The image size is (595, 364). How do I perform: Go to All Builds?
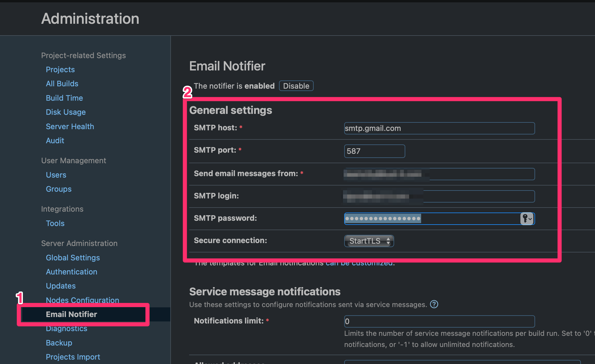[62, 84]
